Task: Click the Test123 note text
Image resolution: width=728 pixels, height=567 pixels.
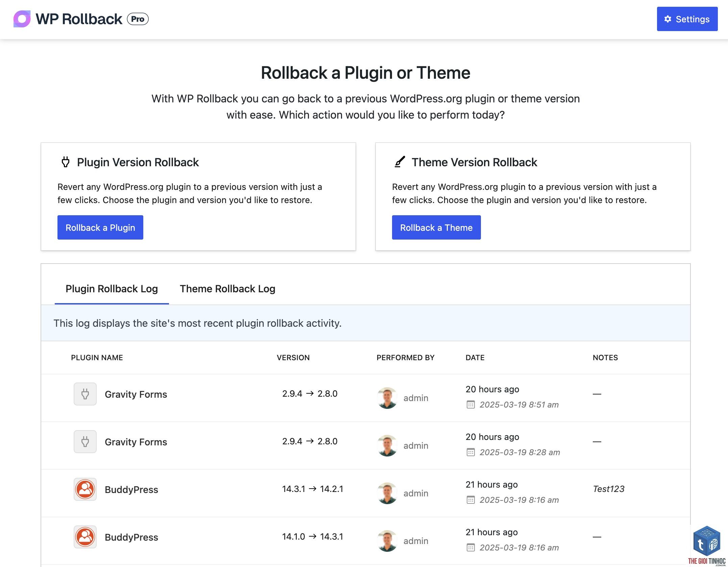Action: (609, 489)
